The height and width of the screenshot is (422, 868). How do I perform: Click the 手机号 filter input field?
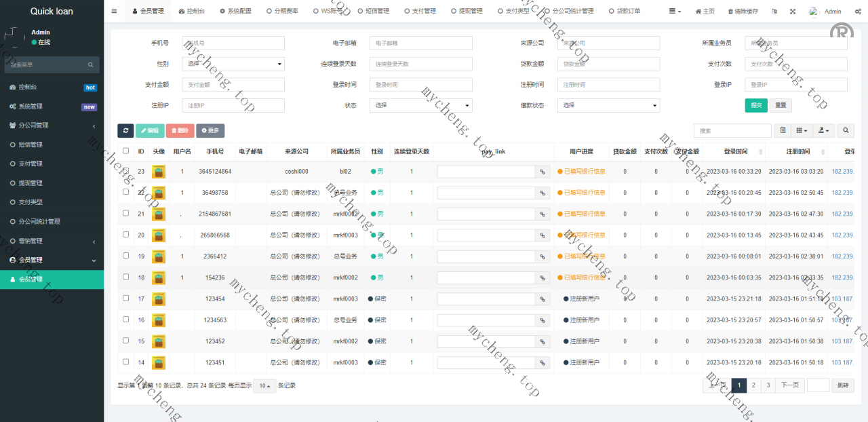pos(233,43)
